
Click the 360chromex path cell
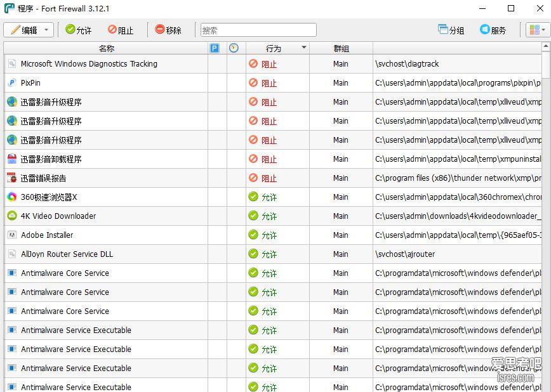pos(458,197)
